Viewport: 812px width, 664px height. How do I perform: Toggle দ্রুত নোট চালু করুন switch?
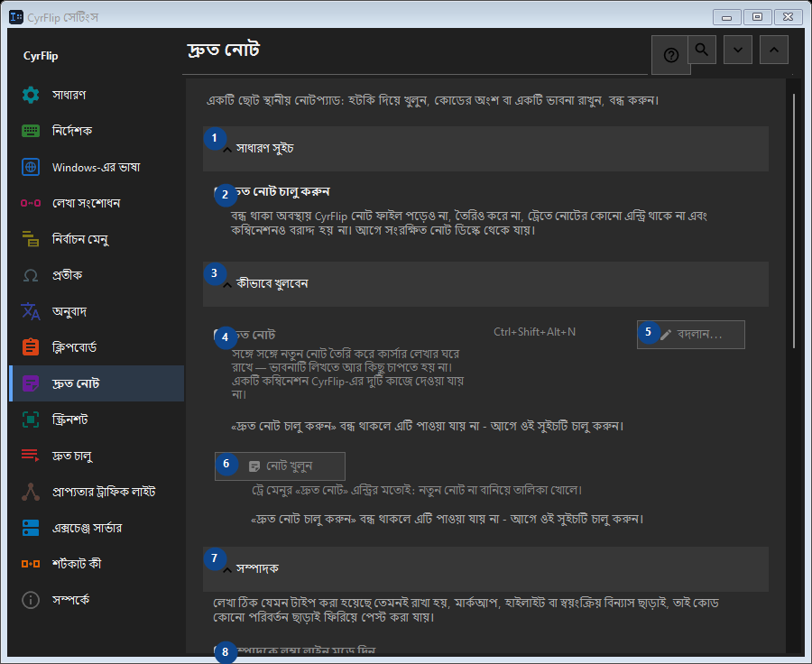(222, 192)
